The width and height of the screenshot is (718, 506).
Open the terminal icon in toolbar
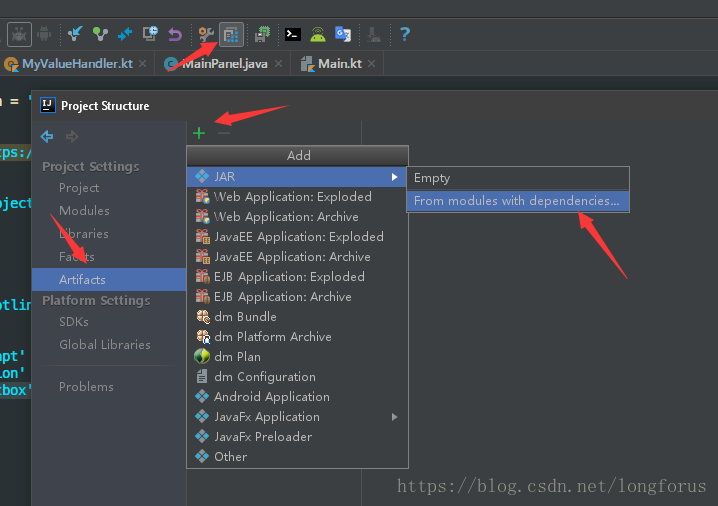(x=293, y=34)
